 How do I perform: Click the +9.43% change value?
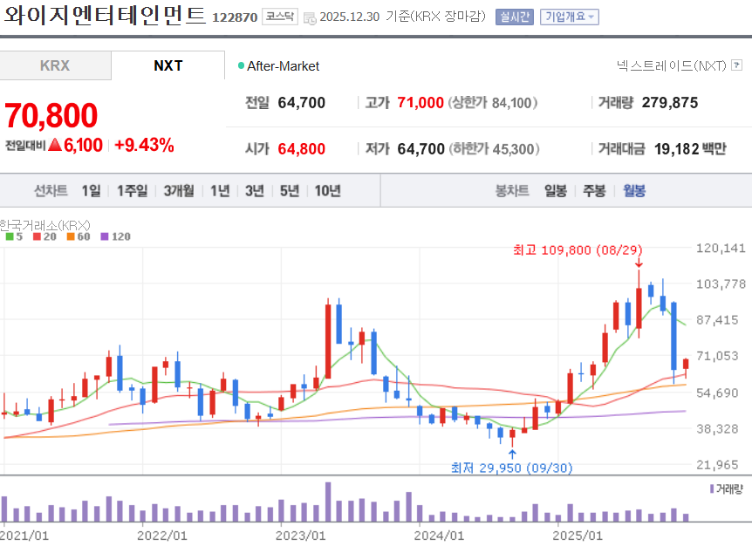tap(144, 145)
